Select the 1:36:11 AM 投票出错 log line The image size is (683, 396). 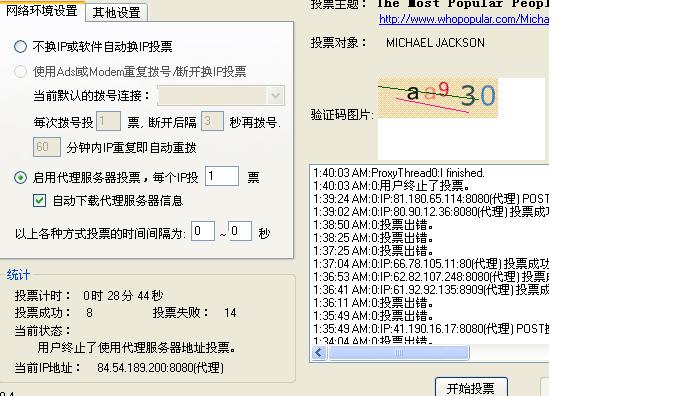tap(373, 303)
